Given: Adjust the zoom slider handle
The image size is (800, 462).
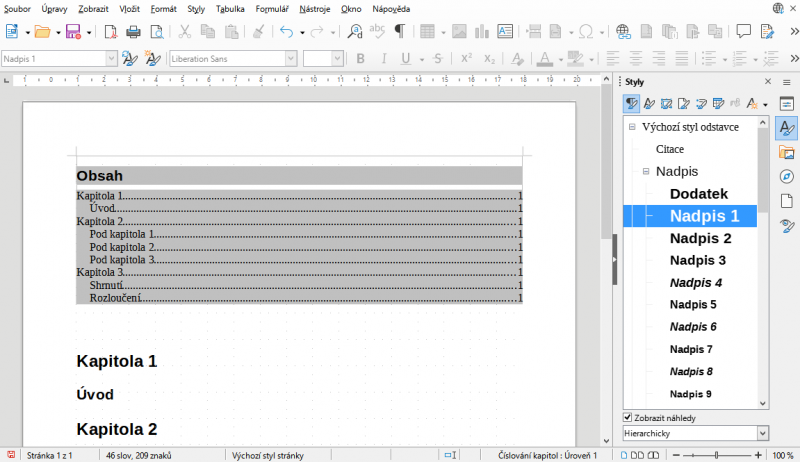Looking at the screenshot, I should pos(716,455).
